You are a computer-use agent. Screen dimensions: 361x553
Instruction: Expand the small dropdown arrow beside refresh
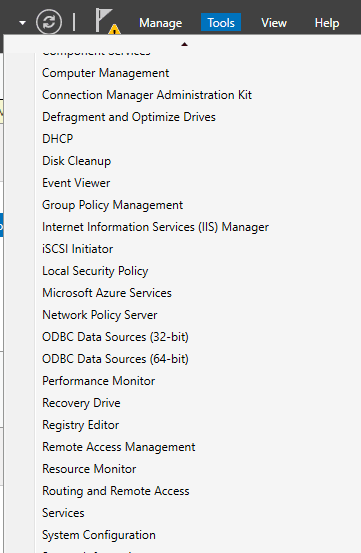click(x=22, y=23)
